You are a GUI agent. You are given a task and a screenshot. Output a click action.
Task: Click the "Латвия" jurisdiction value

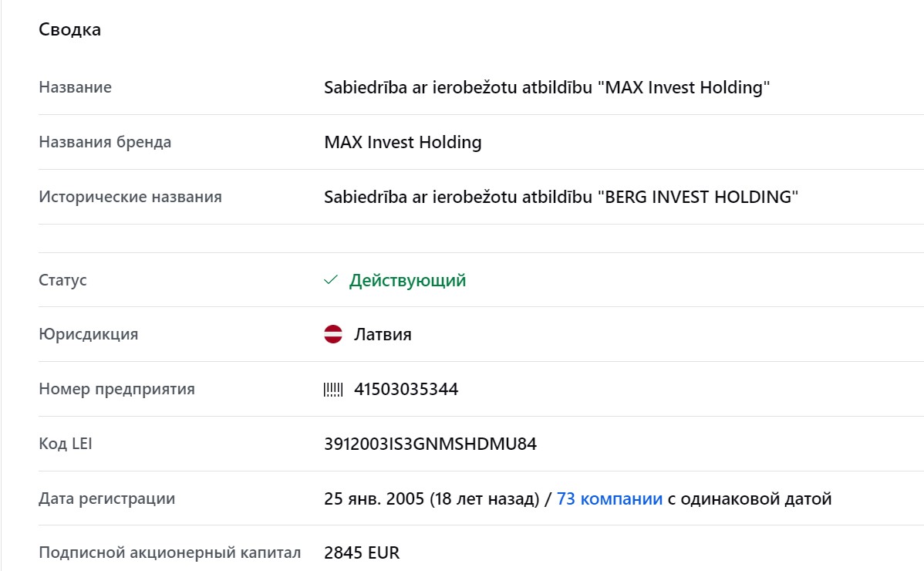383,335
